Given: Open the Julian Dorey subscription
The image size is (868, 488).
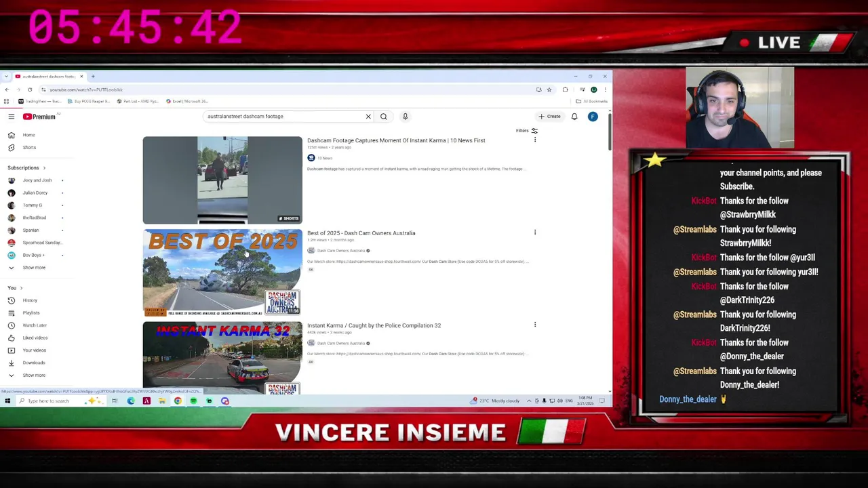Looking at the screenshot, I should [x=28, y=192].
